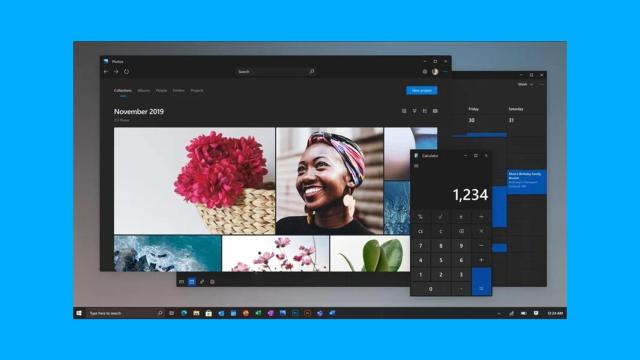Click the blue equals key on Calculator
Screen dimensions: 640x360
pyautogui.click(x=482, y=282)
